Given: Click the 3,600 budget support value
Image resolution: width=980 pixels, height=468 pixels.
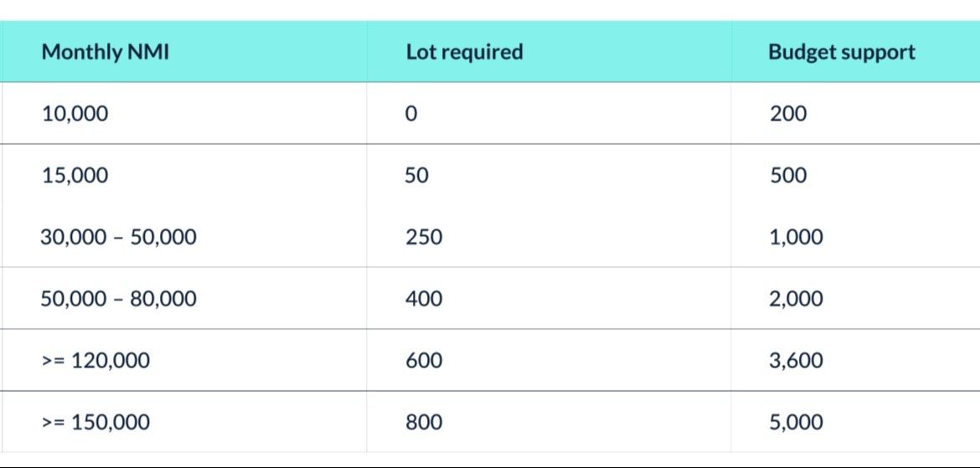Looking at the screenshot, I should [796, 361].
